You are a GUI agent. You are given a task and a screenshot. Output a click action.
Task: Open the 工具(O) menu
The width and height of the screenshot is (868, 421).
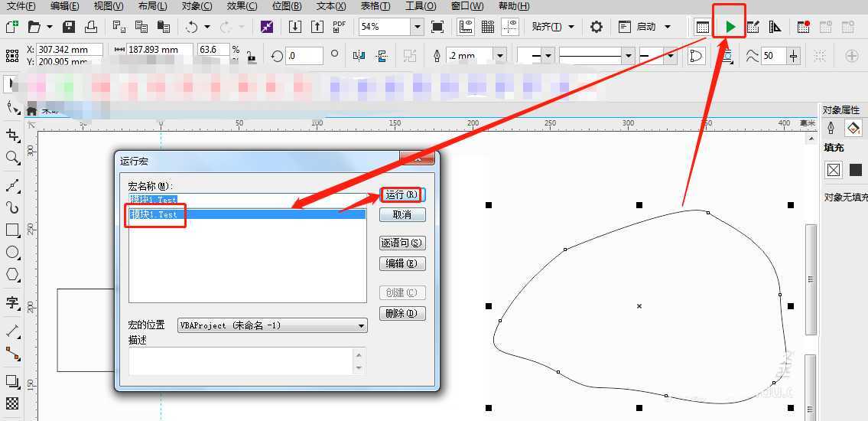click(x=420, y=6)
